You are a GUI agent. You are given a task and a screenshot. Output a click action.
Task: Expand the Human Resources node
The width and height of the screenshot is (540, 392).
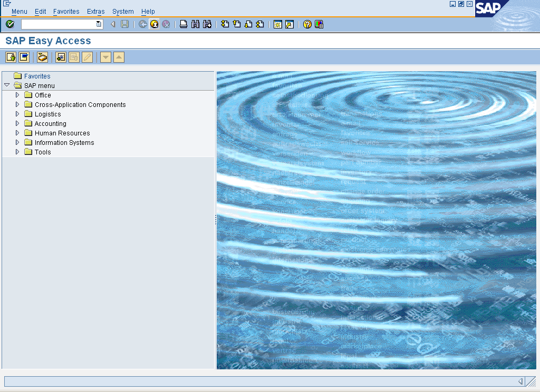coord(17,132)
